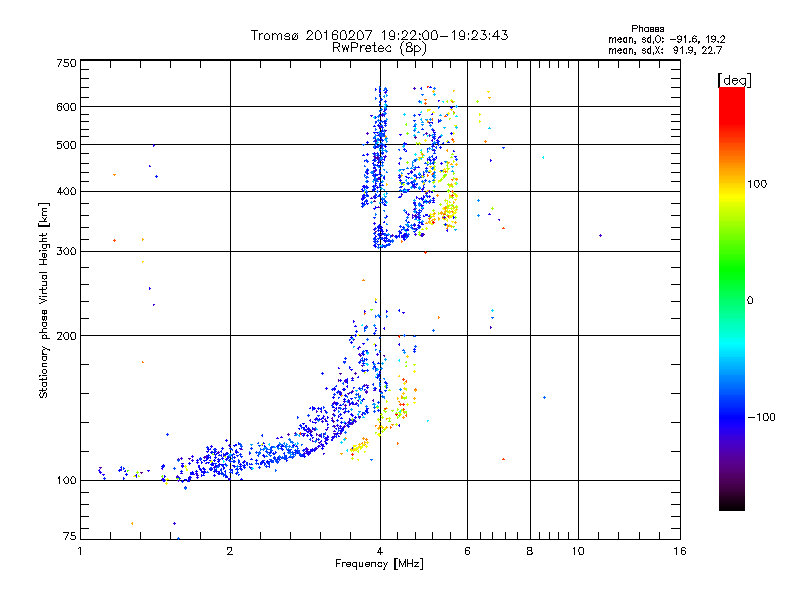
Task: Click the phase colorbar gradient
Action: coord(732,298)
